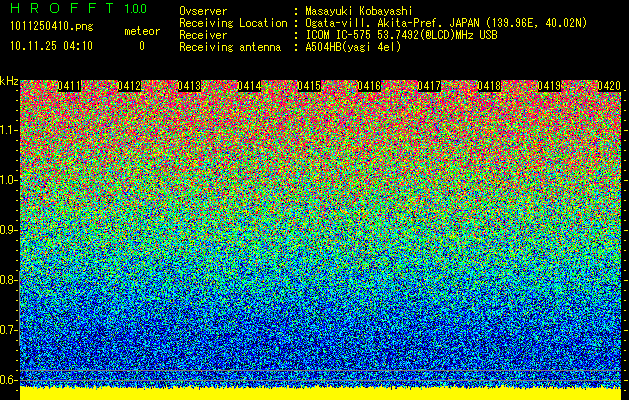Viewport: 629px width, 400px height.
Task: Click the meteor count value 0
Action: point(142,46)
